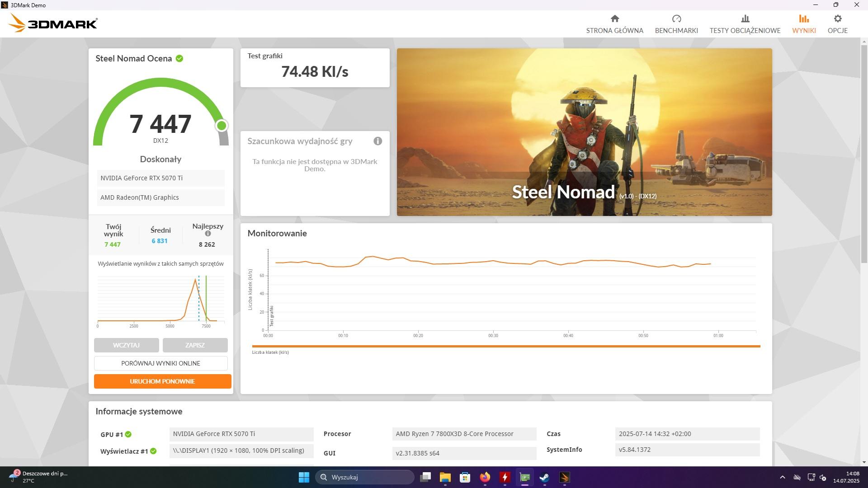The image size is (868, 488).
Task: Click GPU #1 green check icon
Action: (128, 434)
